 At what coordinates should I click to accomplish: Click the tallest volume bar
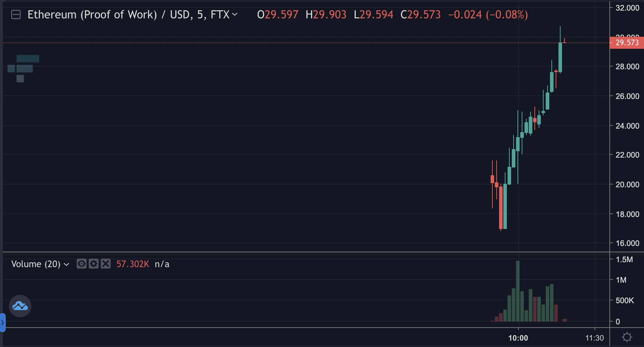(x=518, y=291)
